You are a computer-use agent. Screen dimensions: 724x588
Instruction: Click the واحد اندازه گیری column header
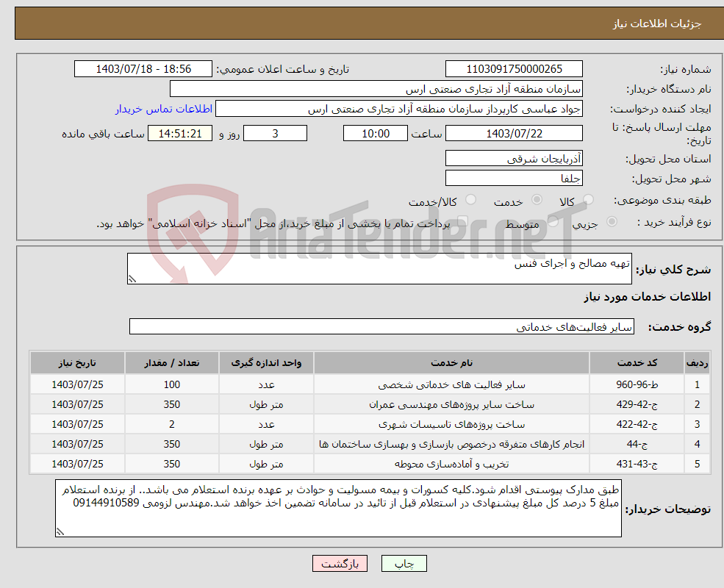(x=266, y=363)
